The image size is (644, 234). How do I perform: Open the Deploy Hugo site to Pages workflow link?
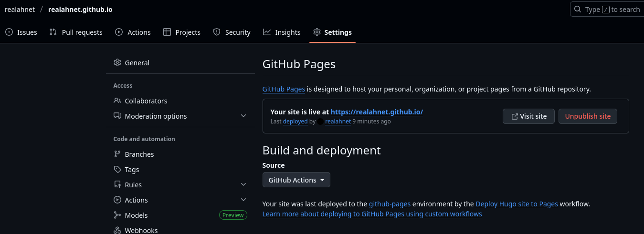tap(517, 204)
